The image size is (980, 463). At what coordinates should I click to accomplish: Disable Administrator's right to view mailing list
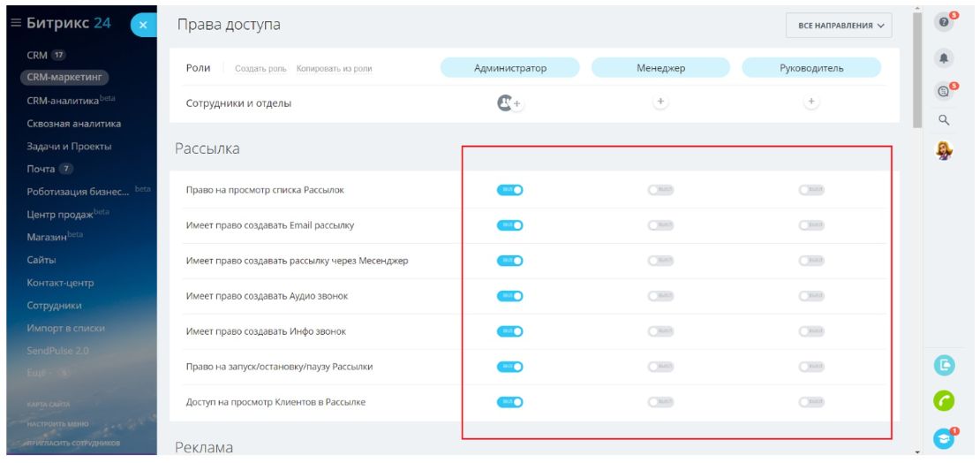509,190
